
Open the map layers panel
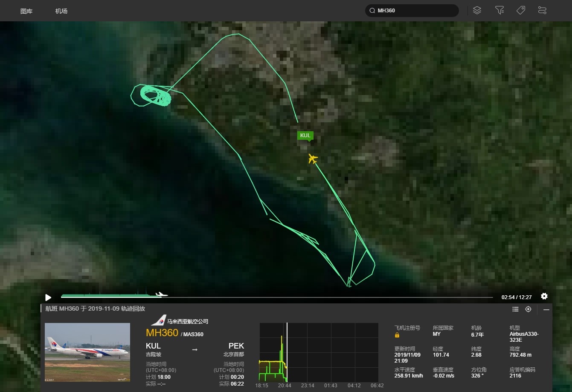coord(477,10)
